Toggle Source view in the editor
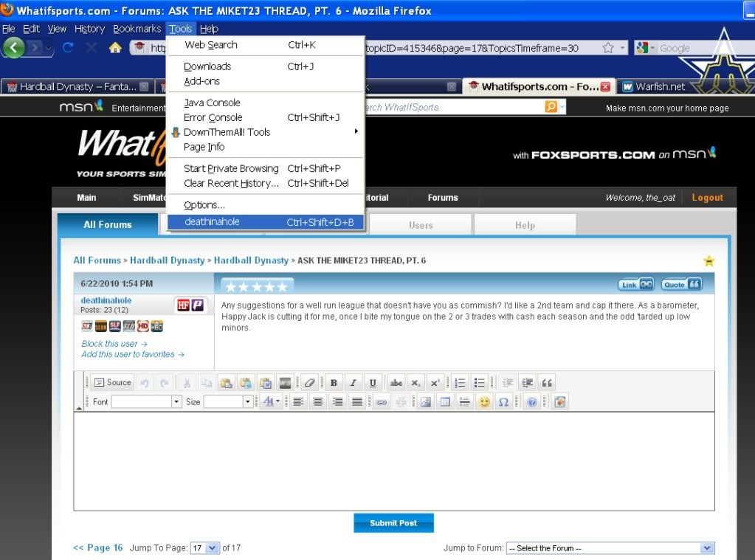 112,382
